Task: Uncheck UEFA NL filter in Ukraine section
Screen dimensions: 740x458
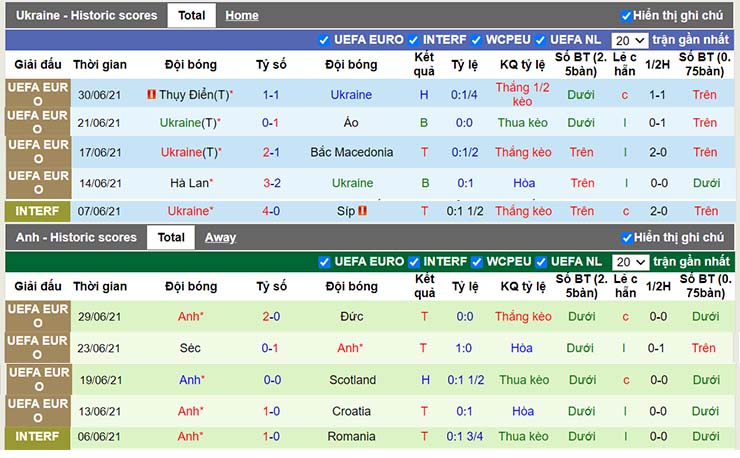Action: 540,40
